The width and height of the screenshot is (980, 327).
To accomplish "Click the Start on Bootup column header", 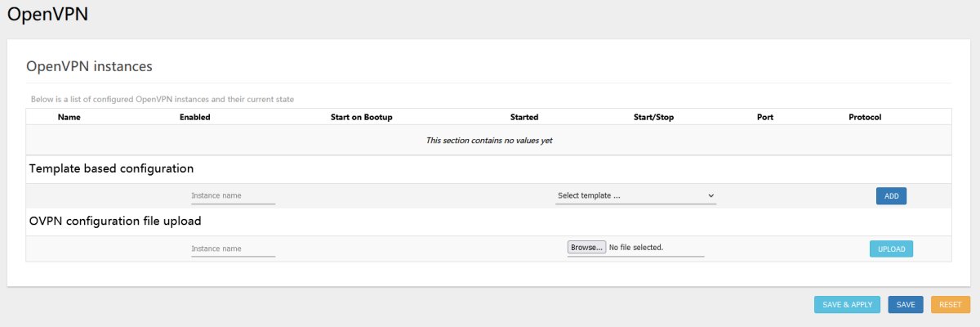I will (362, 117).
